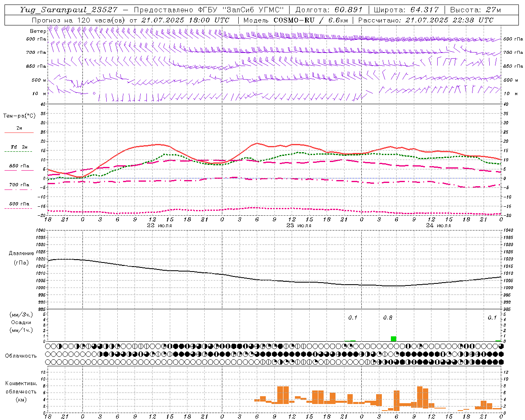525x420 pixels.
Task: Click the forecast start 21.07.2025 18:00 UTC
Action: pyautogui.click(x=185, y=20)
